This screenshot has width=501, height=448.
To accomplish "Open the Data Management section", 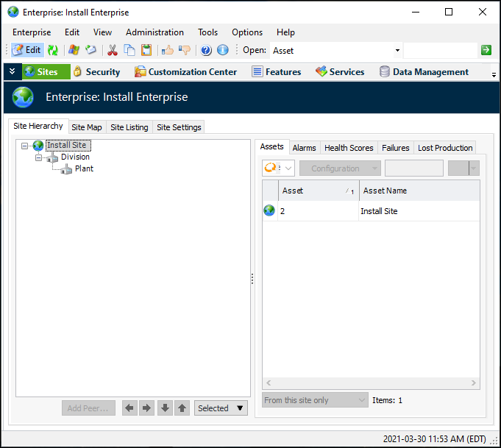I will pyautogui.click(x=424, y=72).
